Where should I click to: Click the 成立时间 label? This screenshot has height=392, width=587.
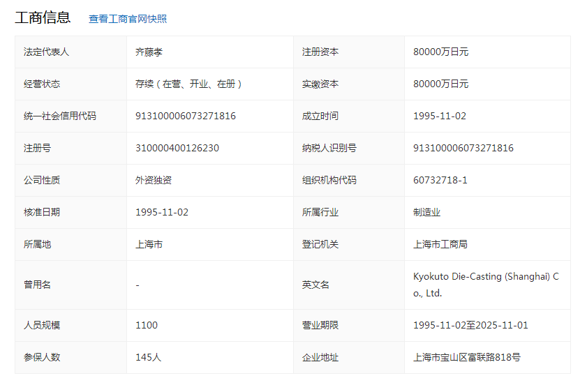320,116
